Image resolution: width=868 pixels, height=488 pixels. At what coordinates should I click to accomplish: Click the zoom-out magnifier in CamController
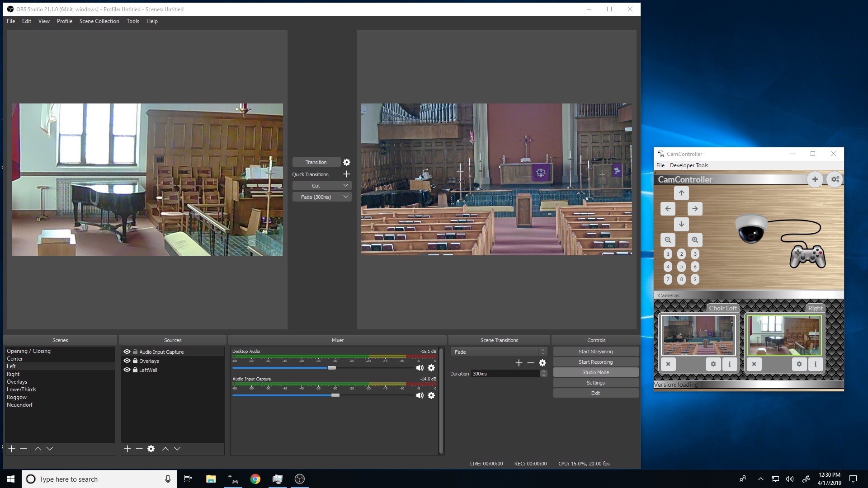pyautogui.click(x=668, y=240)
